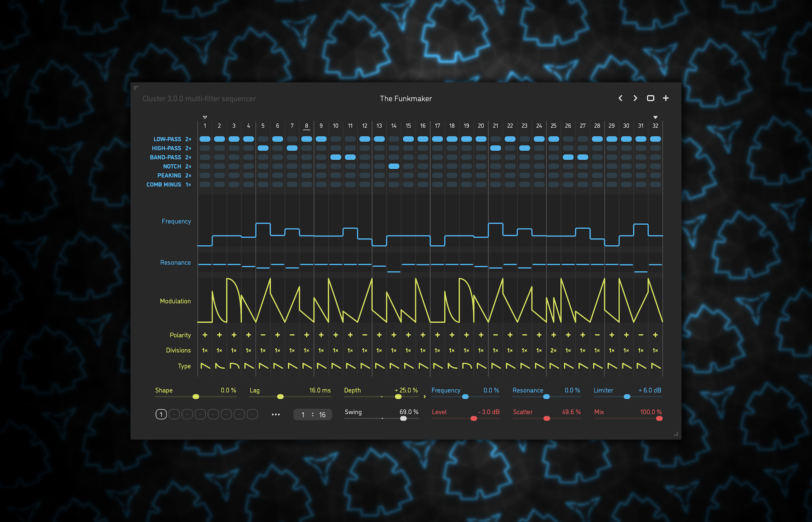Open The Funkmaker preset name menu
The height and width of the screenshot is (522, 812).
(x=406, y=98)
